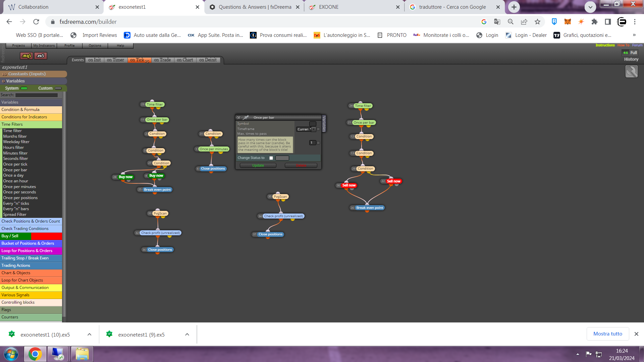Select Once per tick in Time Filters
This screenshot has width=644, height=362.
click(x=15, y=164)
